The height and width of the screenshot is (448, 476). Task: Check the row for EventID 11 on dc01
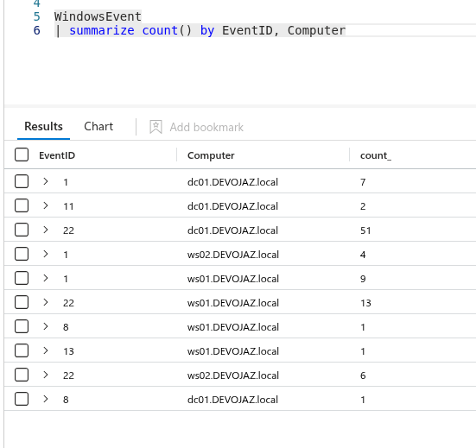point(22,205)
